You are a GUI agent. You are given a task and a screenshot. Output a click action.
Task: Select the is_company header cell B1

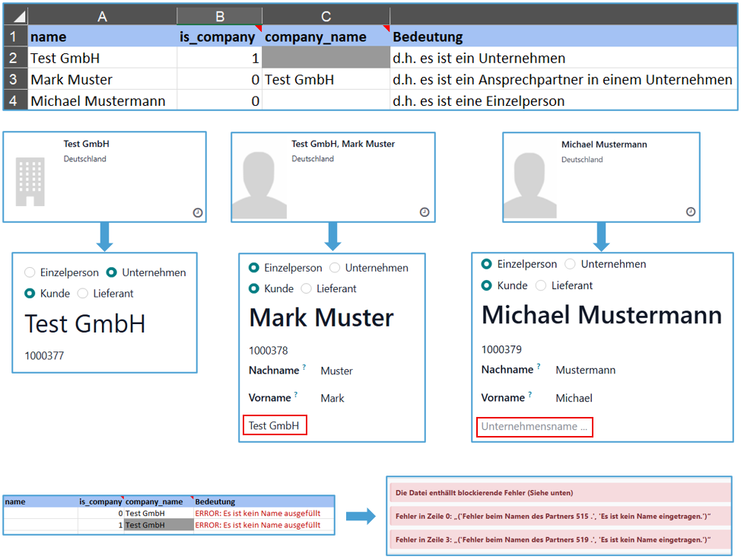point(219,37)
